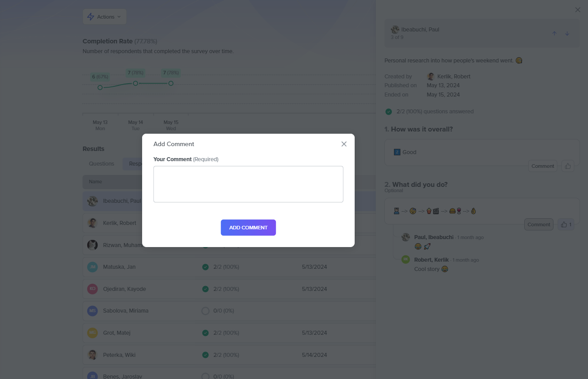Viewport: 588px width, 379px height.
Task: Open the Actions dropdown menu
Action: pyautogui.click(x=104, y=17)
